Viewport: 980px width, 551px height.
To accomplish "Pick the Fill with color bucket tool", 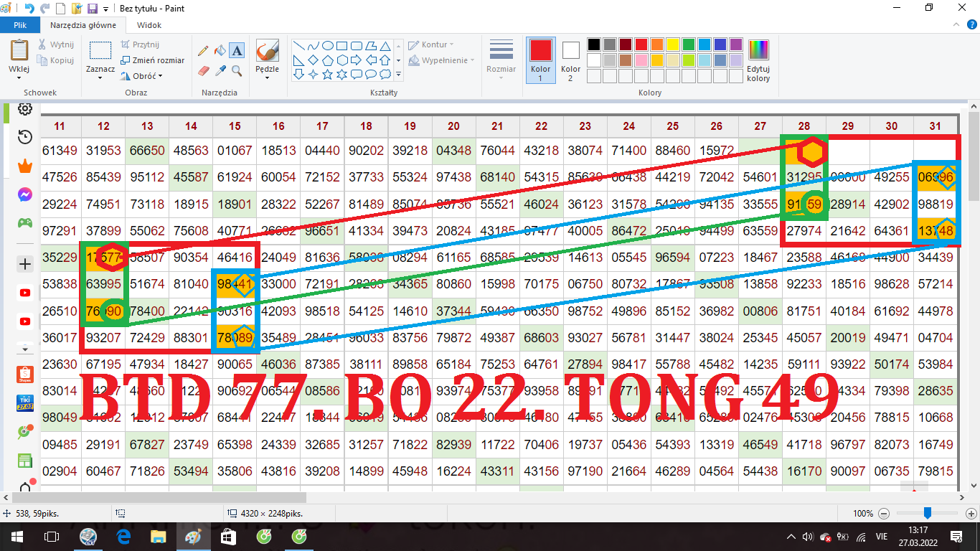I will [220, 50].
